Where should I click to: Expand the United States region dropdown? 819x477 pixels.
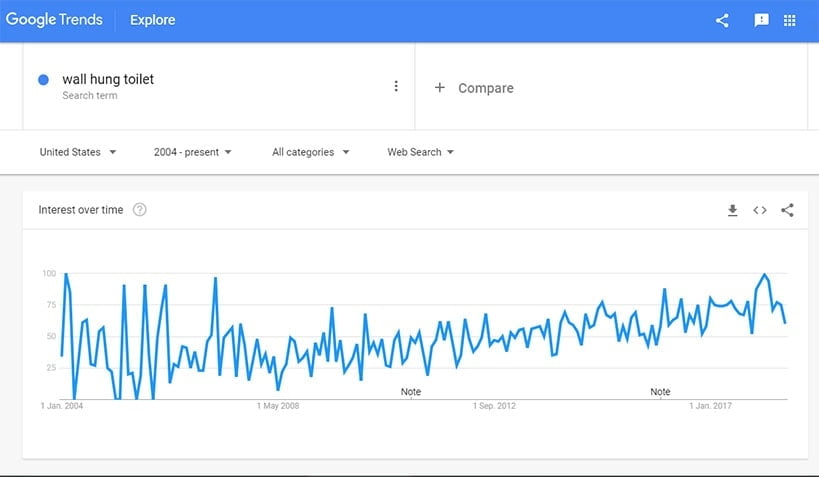78,152
